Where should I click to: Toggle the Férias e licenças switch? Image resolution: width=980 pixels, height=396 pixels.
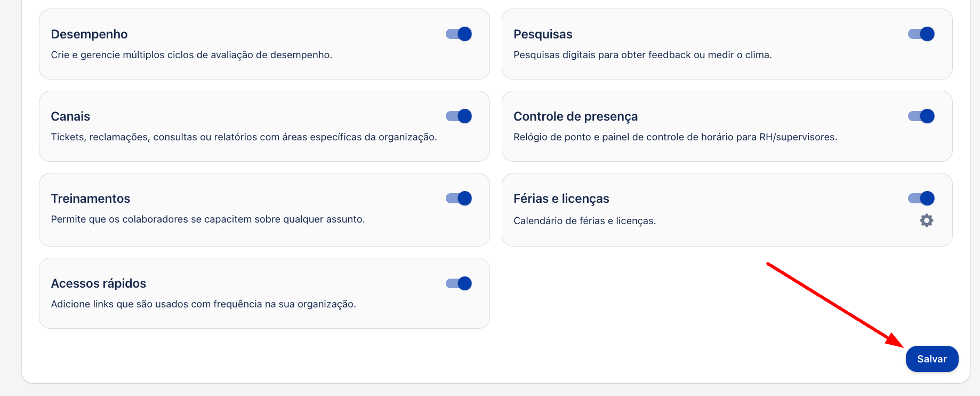921,199
